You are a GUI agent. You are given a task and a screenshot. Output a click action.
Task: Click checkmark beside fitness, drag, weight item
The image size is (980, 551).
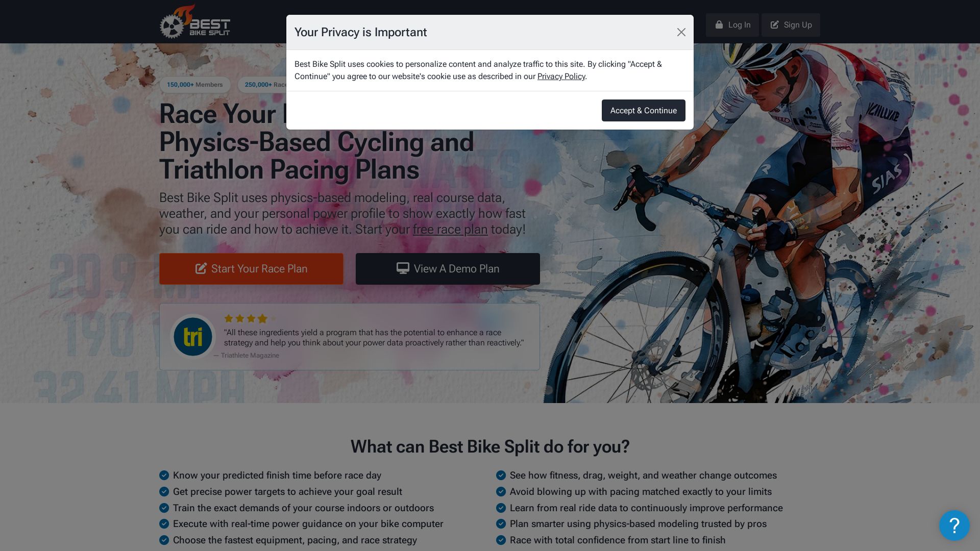tap(501, 475)
